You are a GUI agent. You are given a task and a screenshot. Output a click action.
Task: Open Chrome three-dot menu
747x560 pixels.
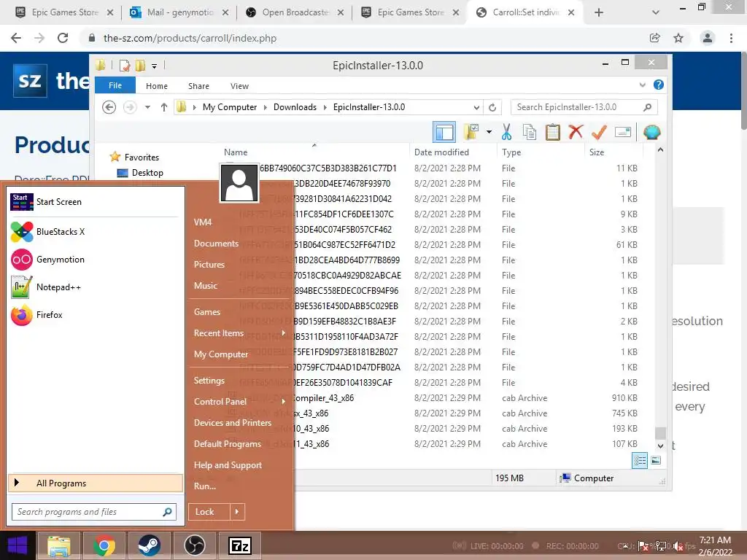pos(731,38)
